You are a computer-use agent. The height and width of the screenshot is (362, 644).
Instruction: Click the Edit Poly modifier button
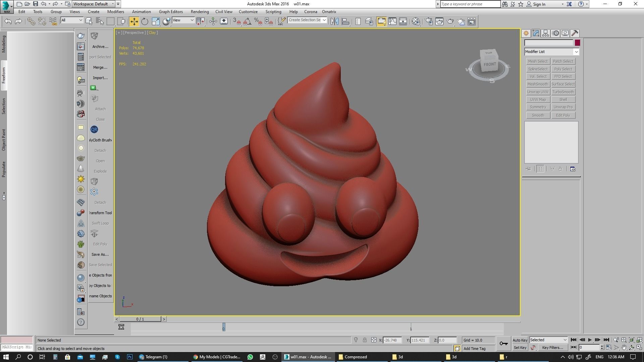(x=563, y=115)
